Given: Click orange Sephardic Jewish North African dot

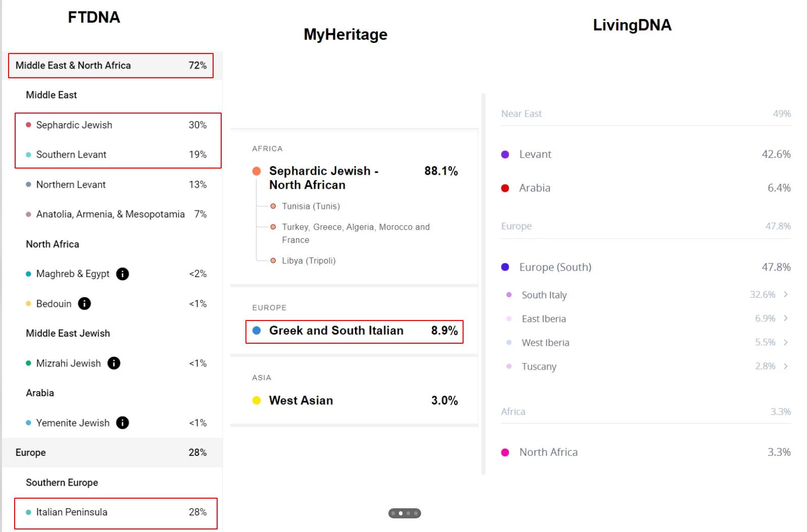Looking at the screenshot, I should 257,171.
